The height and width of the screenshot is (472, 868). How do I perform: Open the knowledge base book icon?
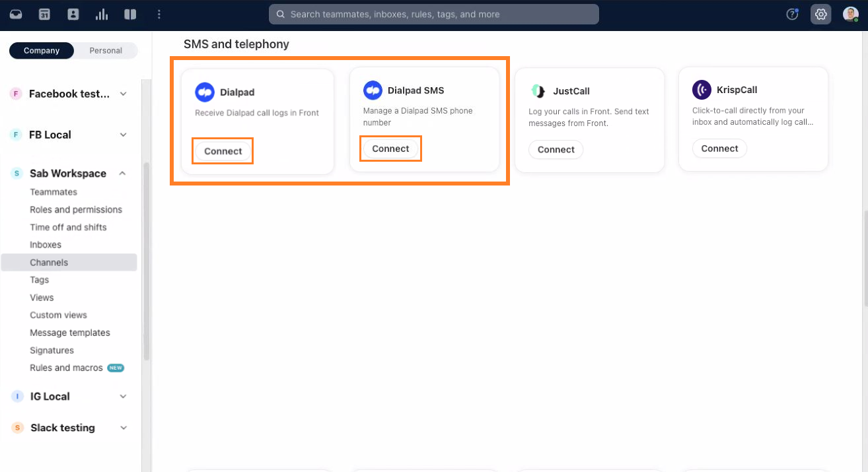tap(130, 14)
